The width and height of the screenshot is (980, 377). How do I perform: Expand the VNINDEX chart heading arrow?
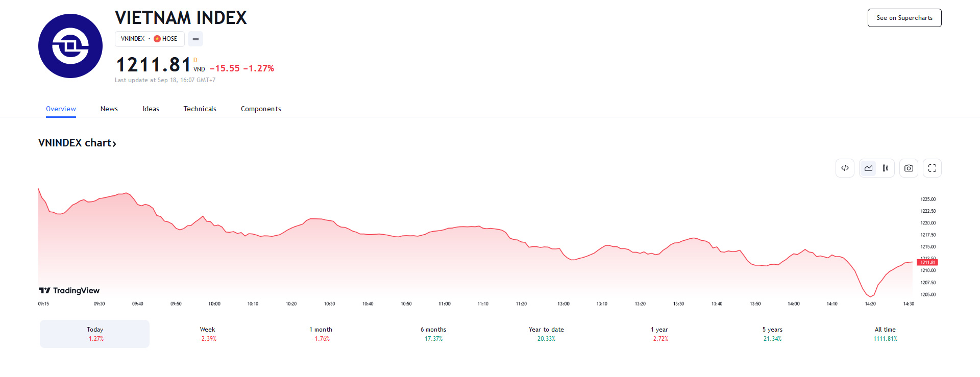pyautogui.click(x=114, y=144)
